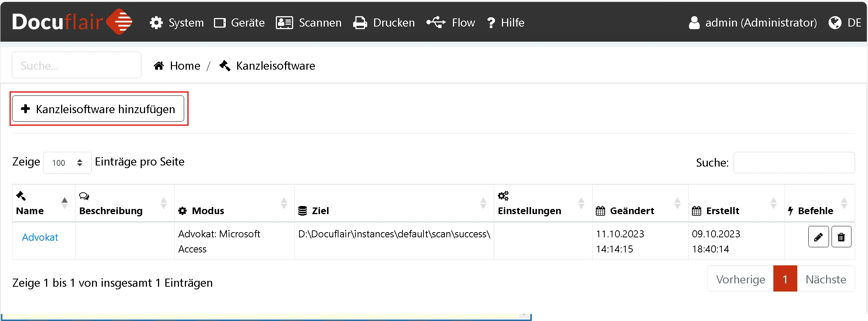
Task: Go to Nächste page
Action: pos(825,279)
